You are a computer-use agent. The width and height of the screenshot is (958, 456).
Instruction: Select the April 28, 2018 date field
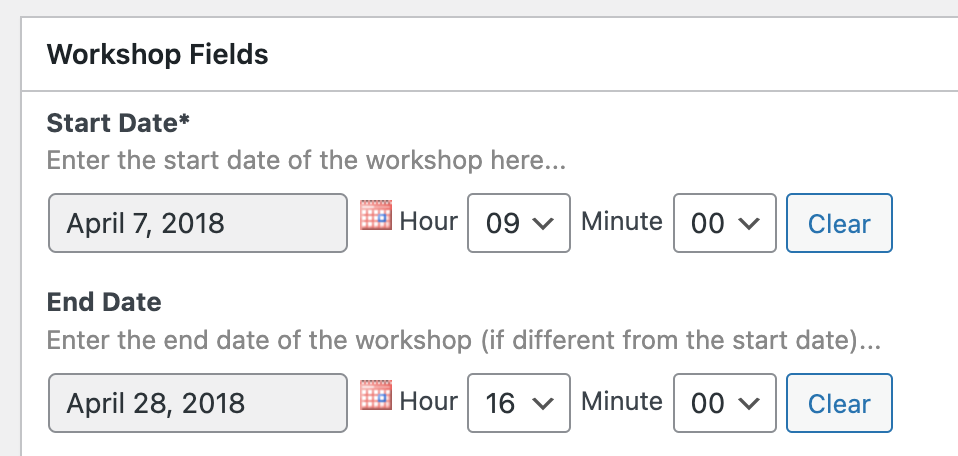[x=198, y=403]
